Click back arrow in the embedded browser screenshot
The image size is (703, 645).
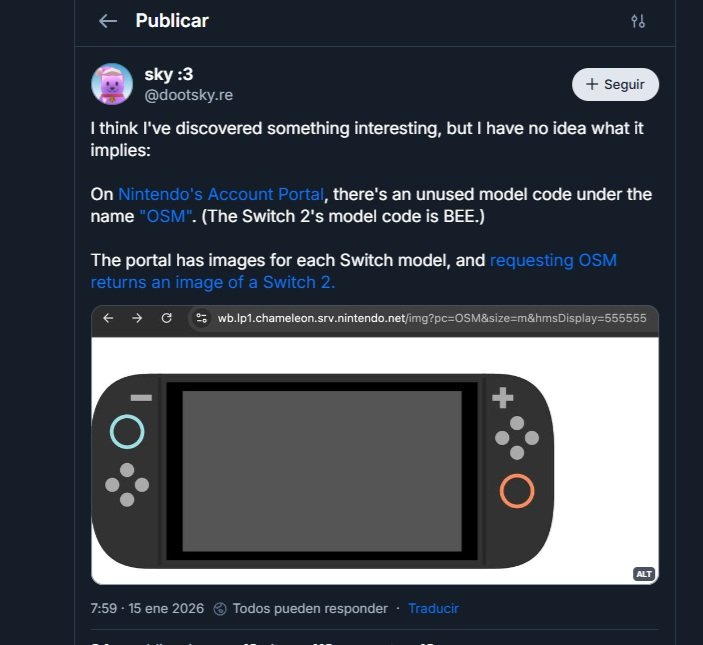(x=108, y=318)
